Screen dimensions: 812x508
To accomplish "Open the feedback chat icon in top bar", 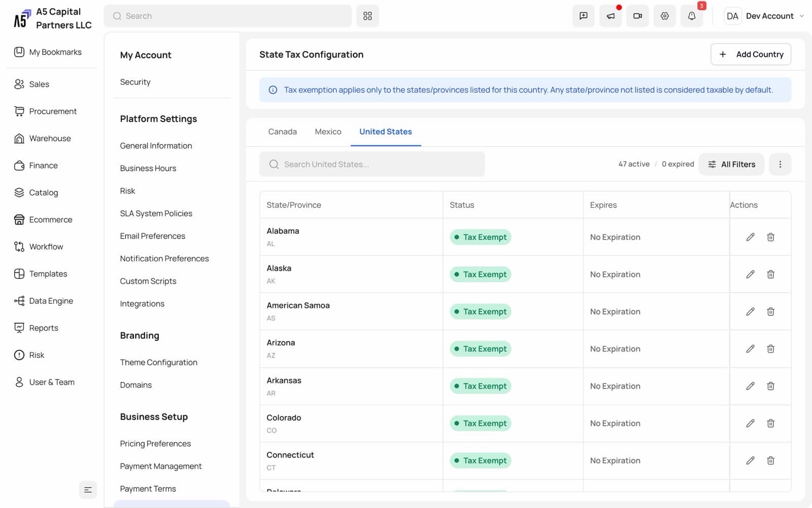I will click(x=584, y=16).
